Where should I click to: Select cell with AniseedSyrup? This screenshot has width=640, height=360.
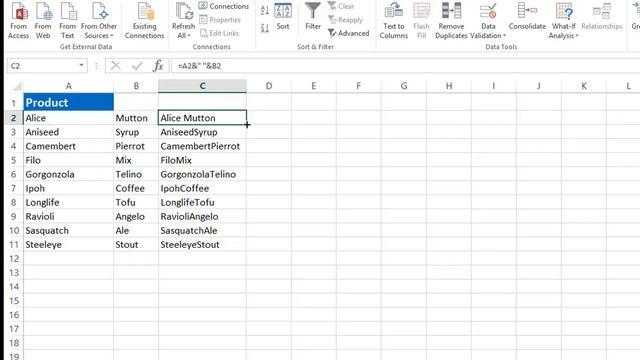[202, 132]
